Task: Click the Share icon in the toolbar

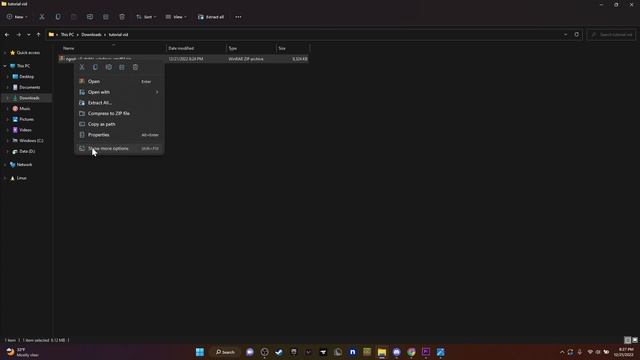Action: click(x=106, y=17)
